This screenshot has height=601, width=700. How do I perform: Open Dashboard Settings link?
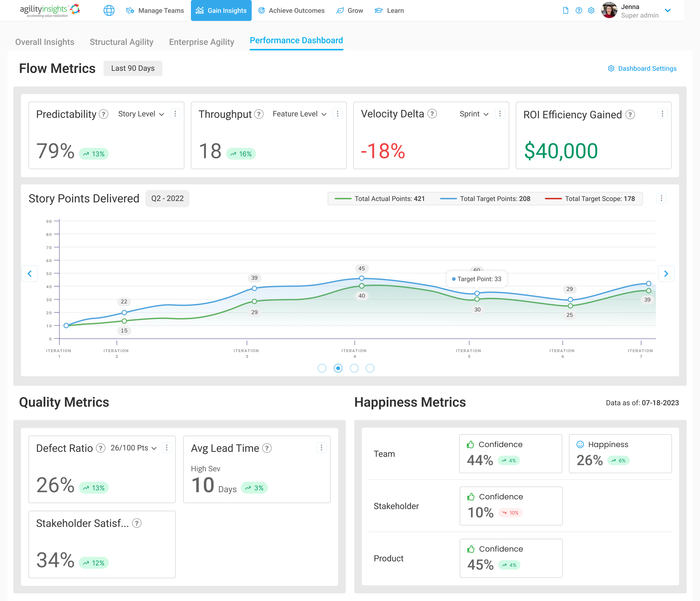coord(642,69)
